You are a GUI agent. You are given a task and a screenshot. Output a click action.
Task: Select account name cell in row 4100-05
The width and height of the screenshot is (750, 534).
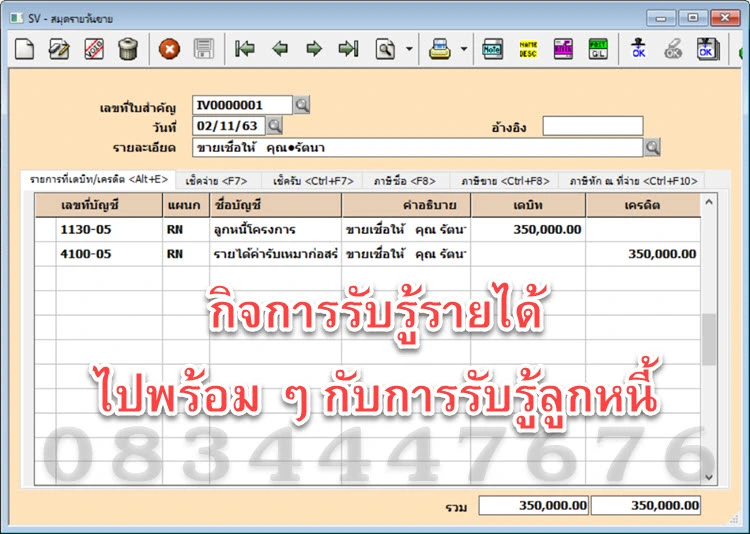click(x=276, y=254)
